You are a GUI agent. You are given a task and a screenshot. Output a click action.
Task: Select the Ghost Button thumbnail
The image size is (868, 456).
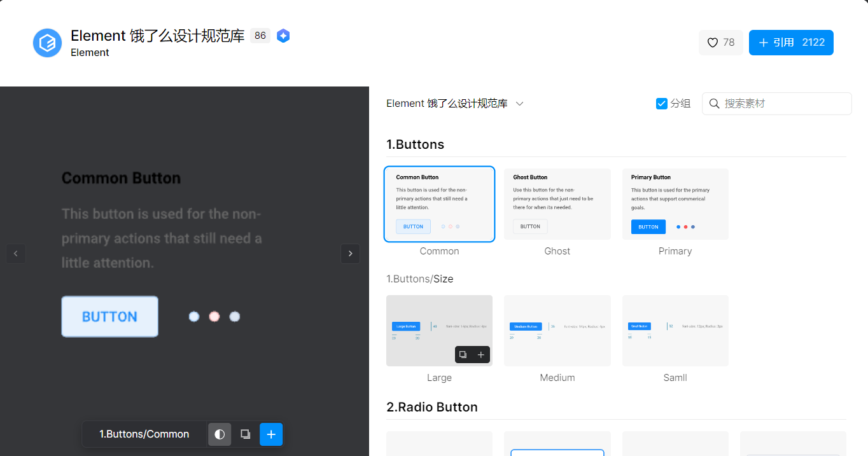pyautogui.click(x=557, y=204)
